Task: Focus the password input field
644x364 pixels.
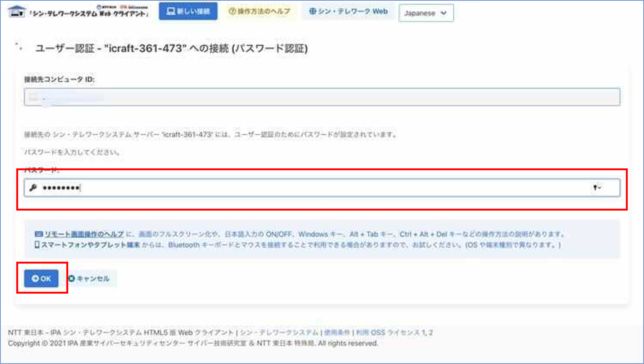Action: [322, 187]
